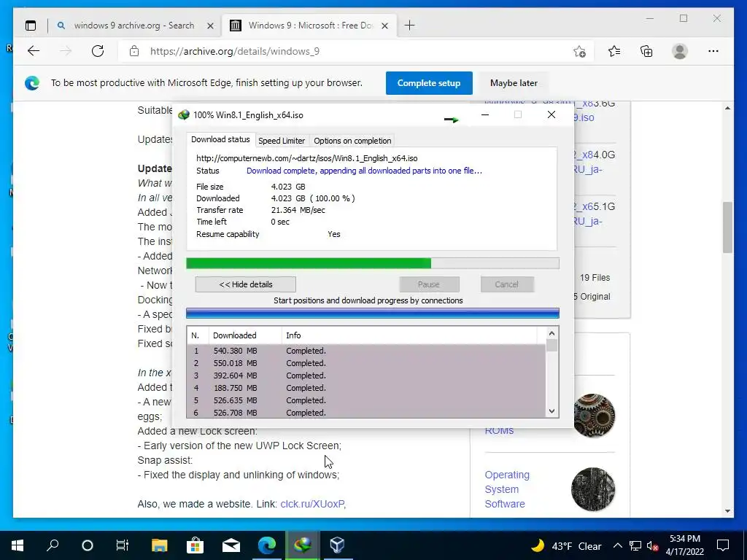
Task: Click the muted speaker volume icon
Action: (x=653, y=546)
